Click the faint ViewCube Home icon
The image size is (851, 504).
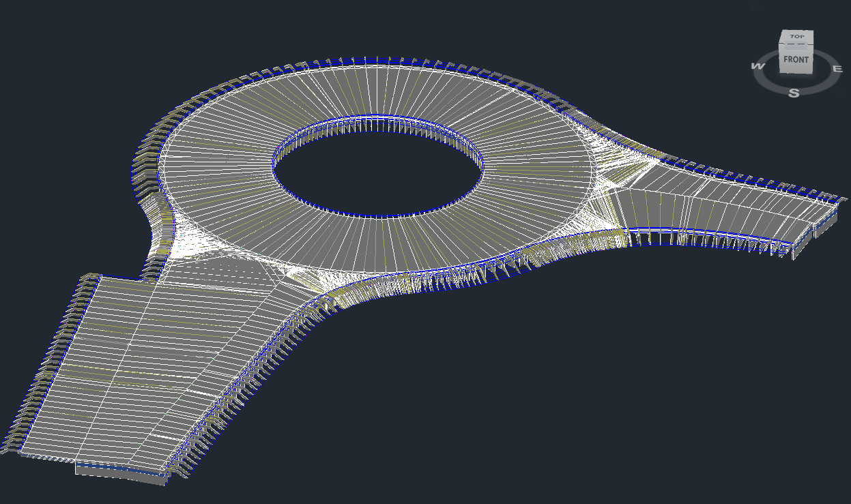[x=753, y=7]
